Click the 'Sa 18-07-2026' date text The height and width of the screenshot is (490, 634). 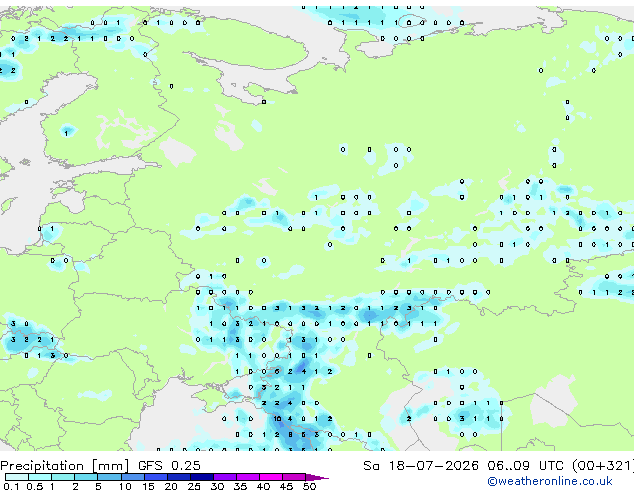tap(421, 466)
